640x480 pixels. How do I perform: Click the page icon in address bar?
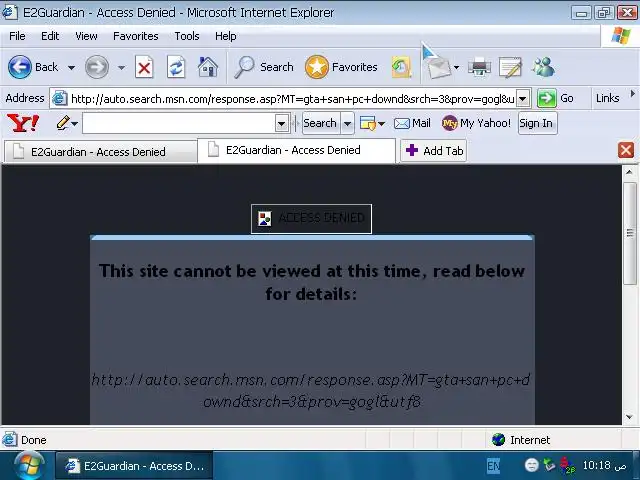60,98
